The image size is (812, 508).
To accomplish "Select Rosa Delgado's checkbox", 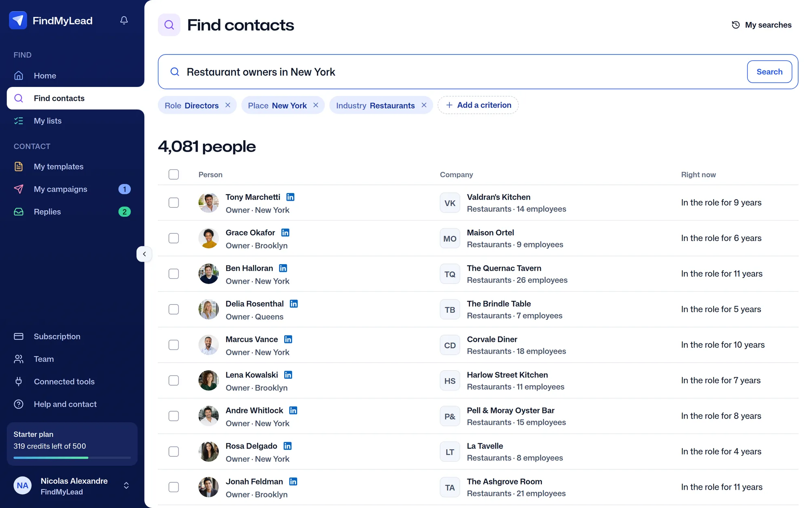I will click(174, 452).
